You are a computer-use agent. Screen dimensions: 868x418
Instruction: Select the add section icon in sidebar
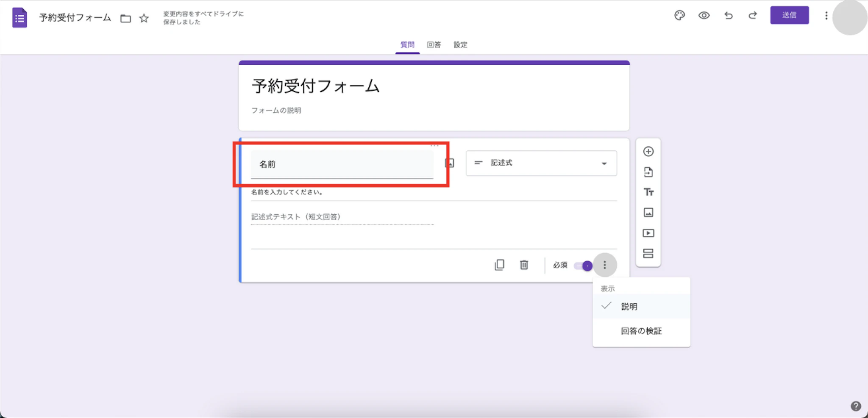pos(648,253)
